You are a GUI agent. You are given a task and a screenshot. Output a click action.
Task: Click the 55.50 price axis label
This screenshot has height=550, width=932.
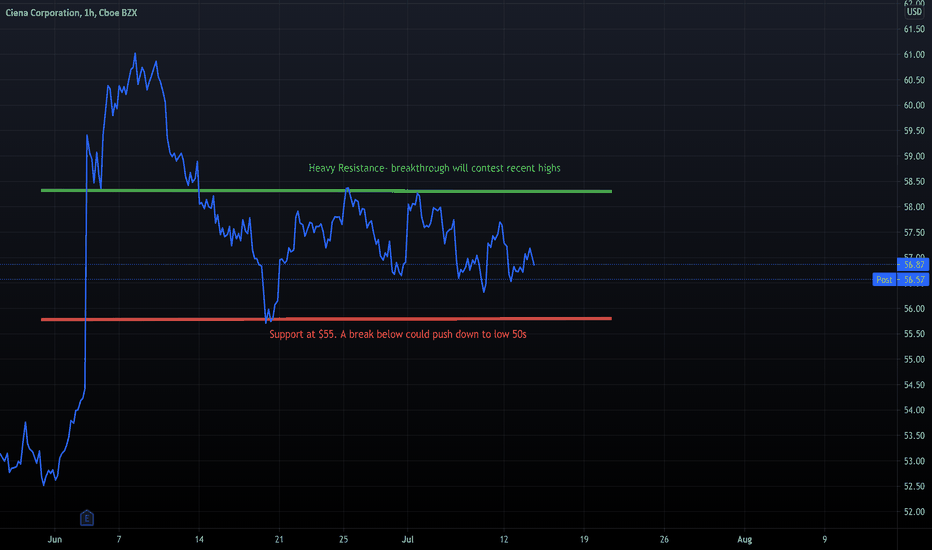click(914, 334)
